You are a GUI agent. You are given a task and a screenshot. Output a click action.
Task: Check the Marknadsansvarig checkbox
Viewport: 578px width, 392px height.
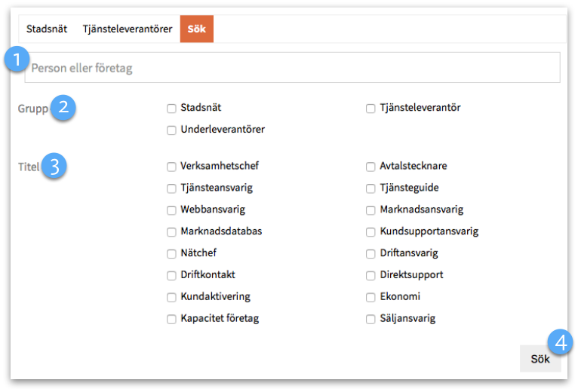[x=370, y=210]
